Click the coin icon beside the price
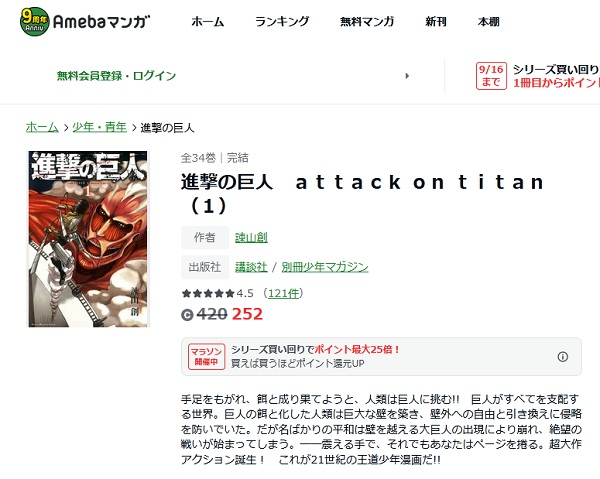This screenshot has height=479, width=600. coord(187,314)
